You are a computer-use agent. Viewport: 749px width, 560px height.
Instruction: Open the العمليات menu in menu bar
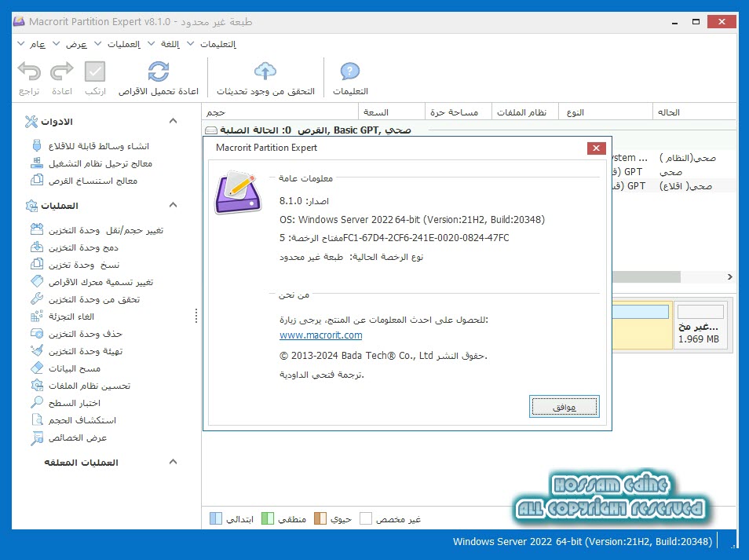point(124,44)
